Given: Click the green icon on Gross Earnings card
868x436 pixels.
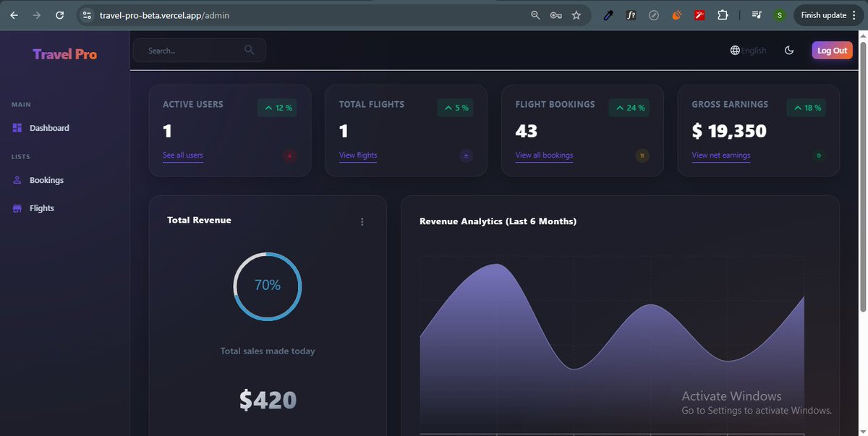Looking at the screenshot, I should [x=819, y=155].
